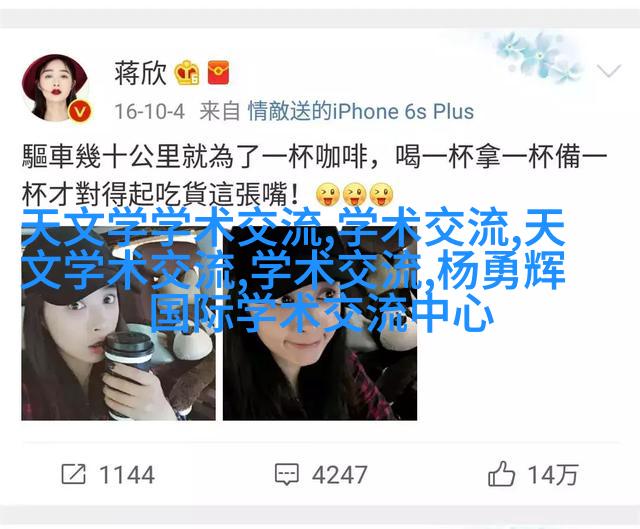This screenshot has width=640, height=529.
Task: Tap the first tongue-out emoji
Action: pyautogui.click(x=328, y=194)
